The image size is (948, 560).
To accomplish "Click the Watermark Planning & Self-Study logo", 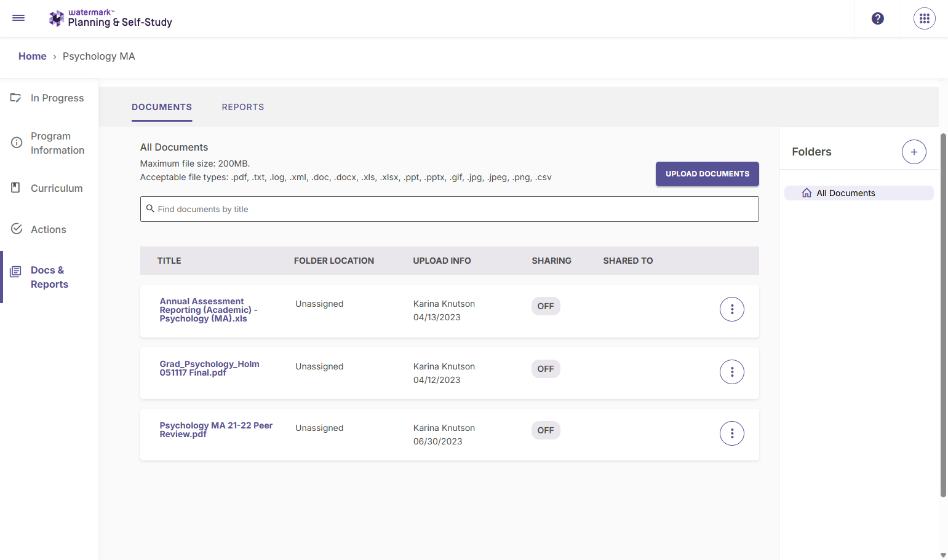I will point(111,18).
